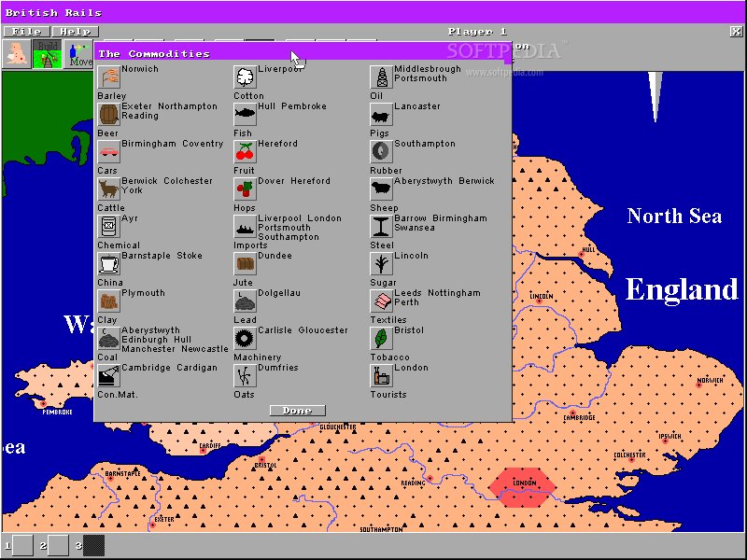The image size is (747, 560).
Task: Click the Jute commodity icon
Action: 246,264
